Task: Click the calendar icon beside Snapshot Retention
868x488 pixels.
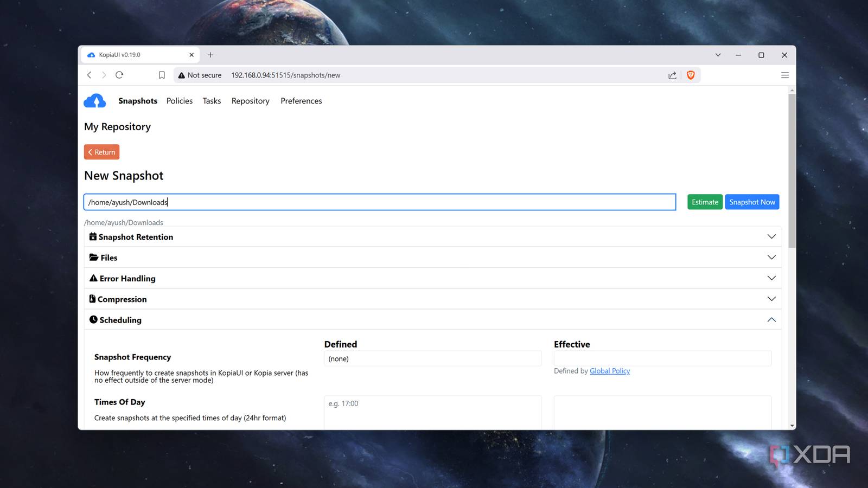Action: 93,236
